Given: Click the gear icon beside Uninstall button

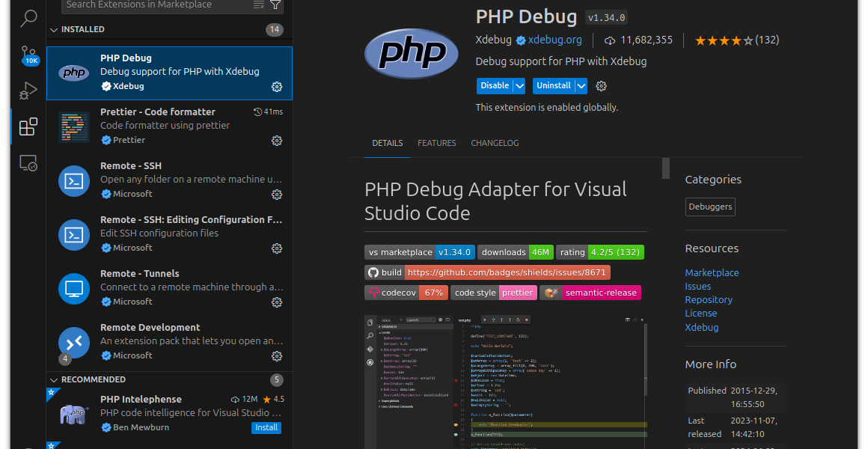Looking at the screenshot, I should [601, 86].
